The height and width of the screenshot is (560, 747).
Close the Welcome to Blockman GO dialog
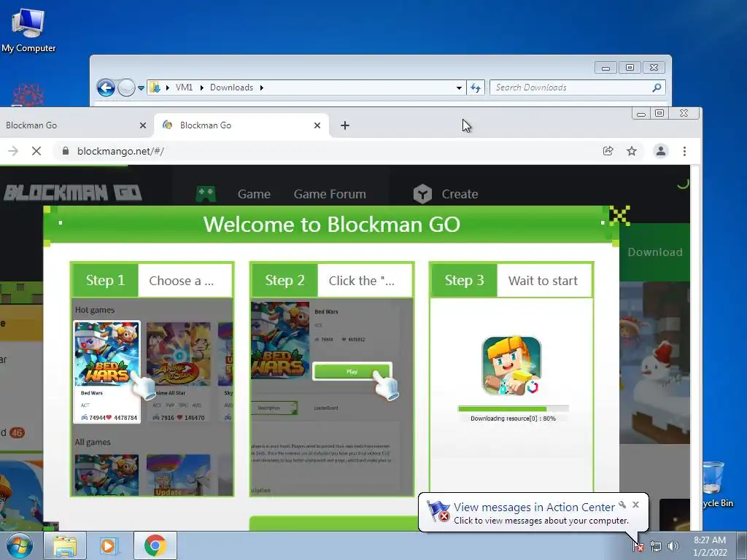619,216
